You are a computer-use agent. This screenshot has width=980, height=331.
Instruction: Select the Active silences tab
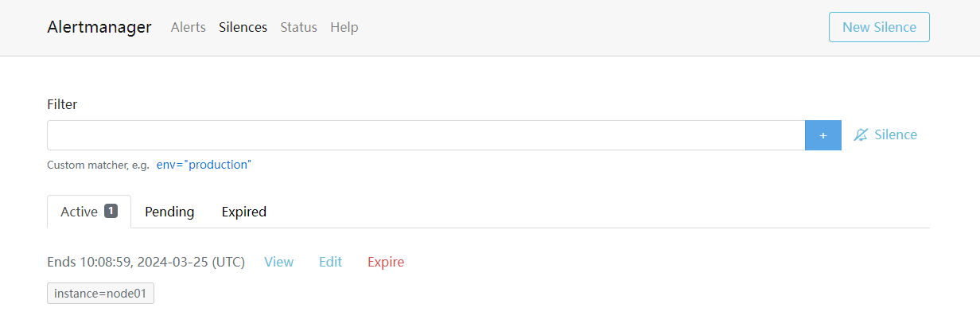click(89, 212)
